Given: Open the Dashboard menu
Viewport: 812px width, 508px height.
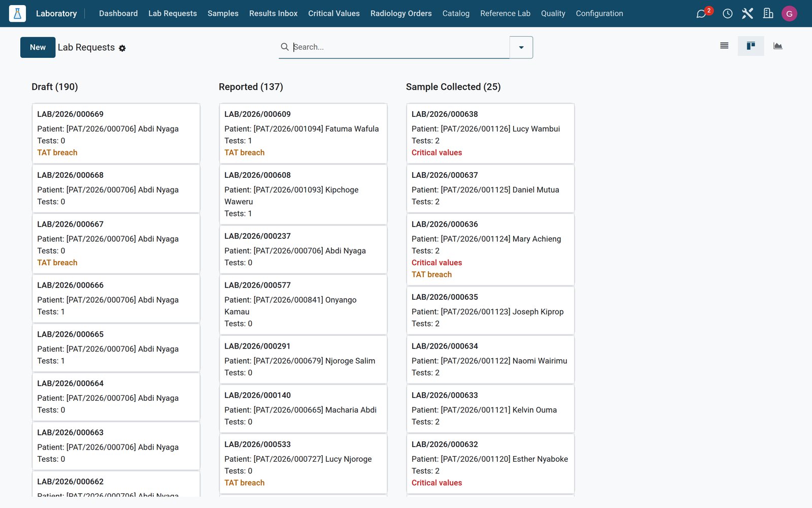Looking at the screenshot, I should pos(118,14).
